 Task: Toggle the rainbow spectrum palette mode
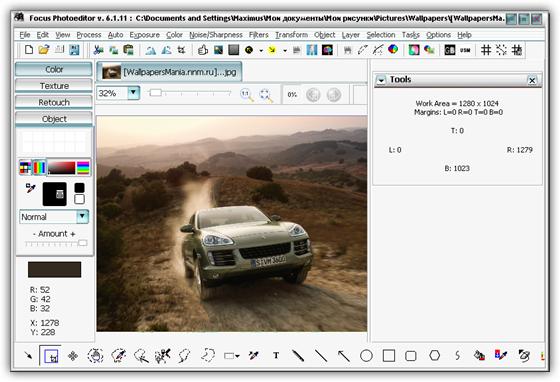point(39,167)
